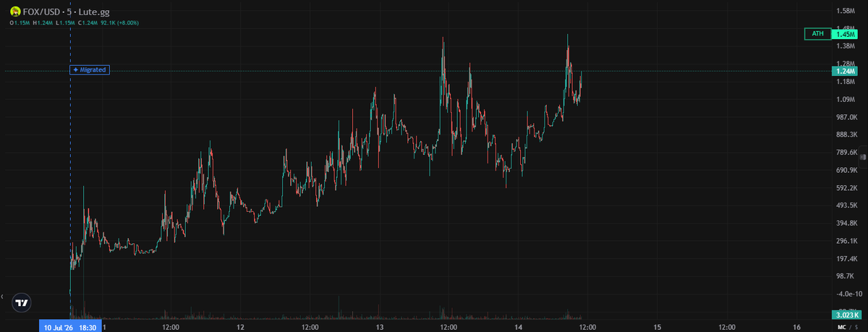Click the collapse arrow beside TradingView logo

[4, 297]
